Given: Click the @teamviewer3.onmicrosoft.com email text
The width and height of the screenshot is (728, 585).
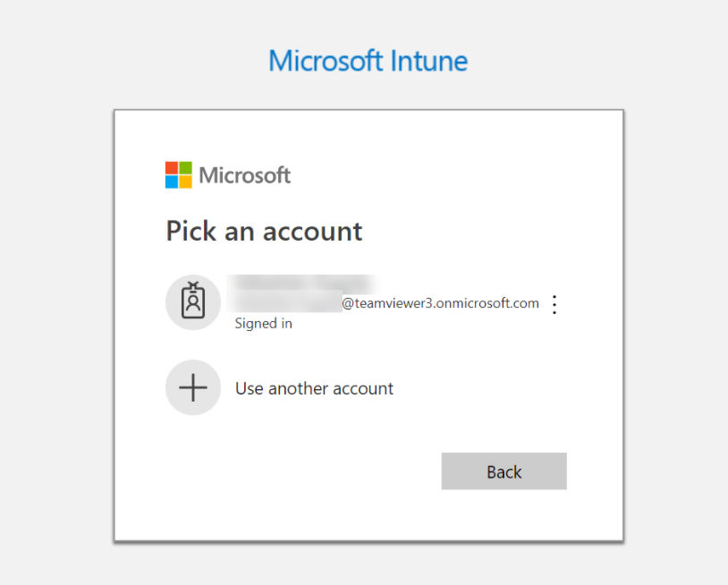Looking at the screenshot, I should pyautogui.click(x=440, y=303).
